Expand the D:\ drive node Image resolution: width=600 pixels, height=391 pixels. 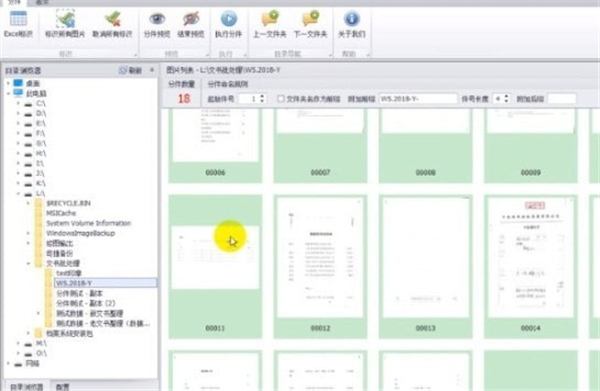click(18, 113)
